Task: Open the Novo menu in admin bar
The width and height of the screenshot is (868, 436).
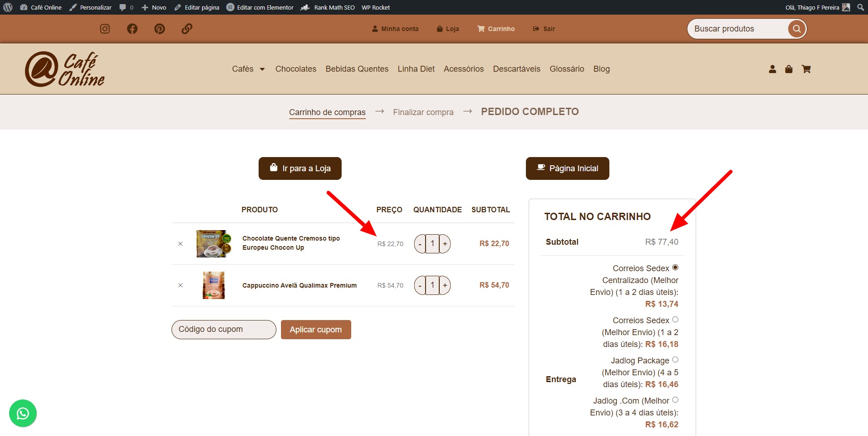Action: (x=154, y=7)
